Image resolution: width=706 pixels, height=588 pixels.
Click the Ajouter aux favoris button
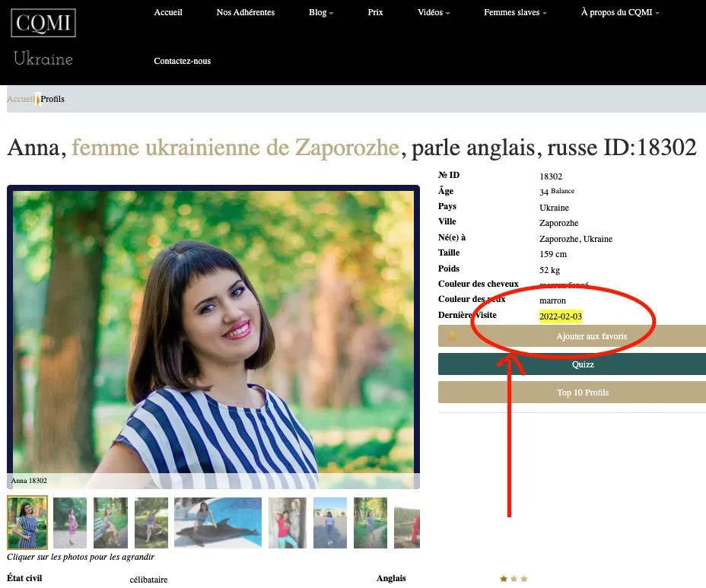pyautogui.click(x=572, y=336)
